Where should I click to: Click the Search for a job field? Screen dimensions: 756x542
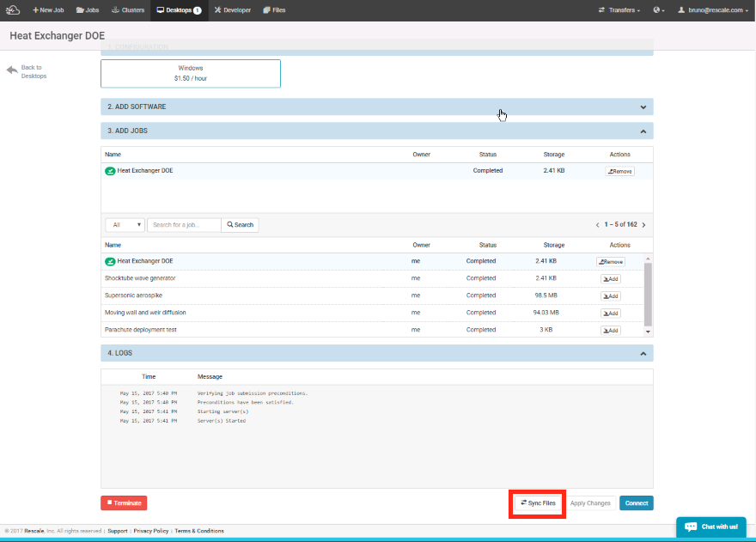pos(184,225)
